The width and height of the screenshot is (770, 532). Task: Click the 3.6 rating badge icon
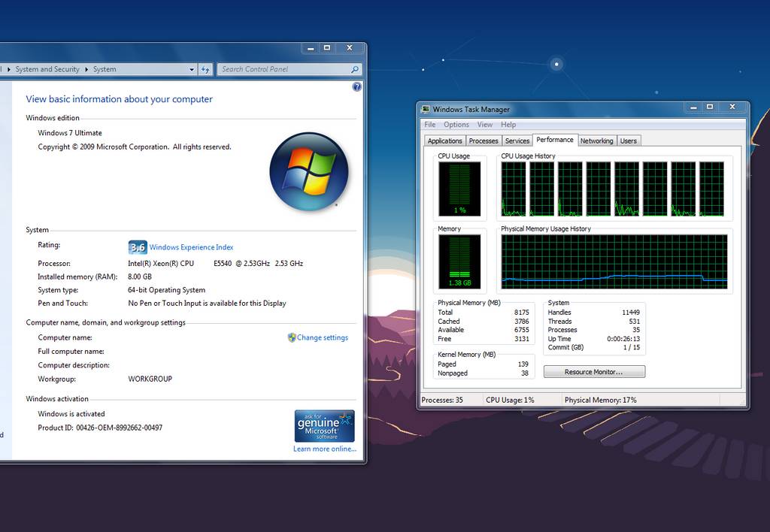[x=138, y=247]
